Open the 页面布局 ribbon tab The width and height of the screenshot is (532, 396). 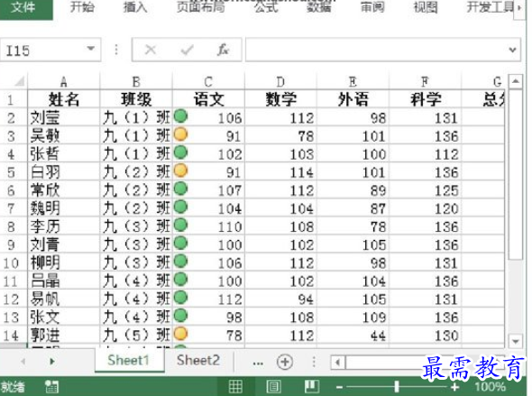tap(200, 7)
